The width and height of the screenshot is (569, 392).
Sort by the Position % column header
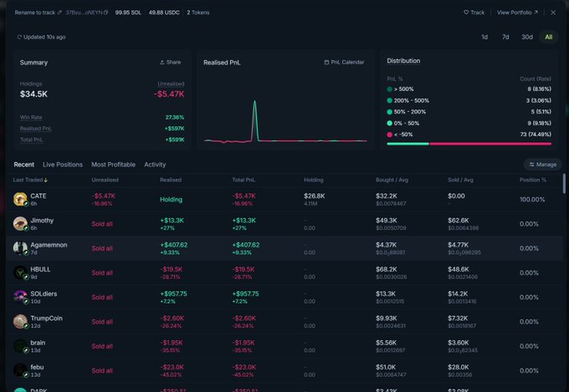point(533,180)
